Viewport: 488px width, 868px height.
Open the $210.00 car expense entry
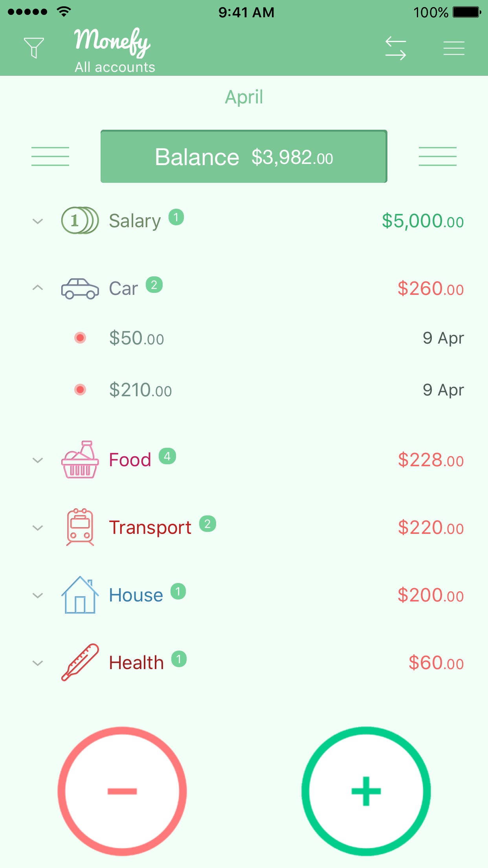141,390
